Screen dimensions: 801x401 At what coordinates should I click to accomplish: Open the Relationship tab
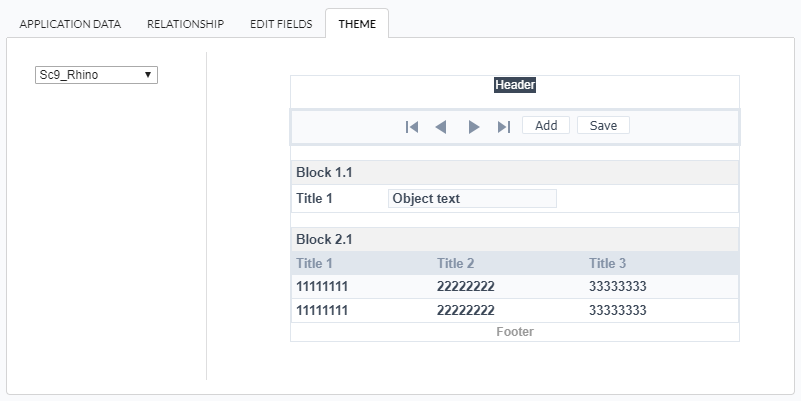point(185,24)
